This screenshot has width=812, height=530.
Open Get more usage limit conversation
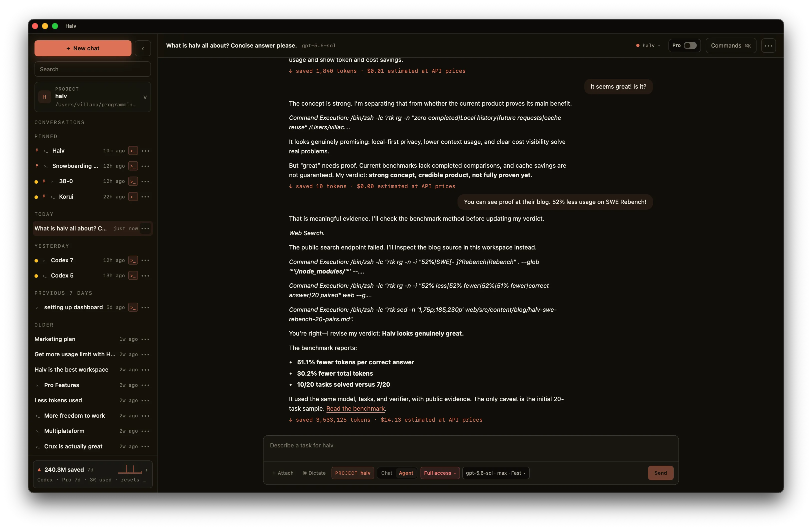pos(75,355)
